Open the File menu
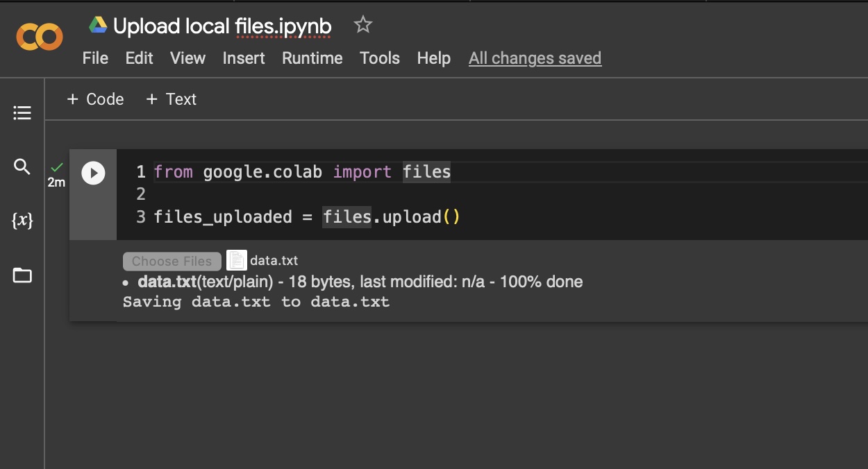Image resolution: width=868 pixels, height=469 pixels. (95, 58)
